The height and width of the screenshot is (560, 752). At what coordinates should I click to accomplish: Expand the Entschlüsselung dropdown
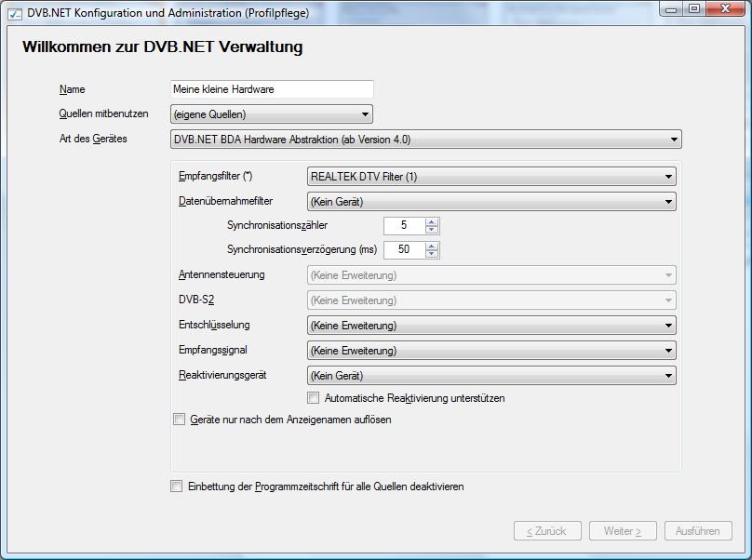490,326
